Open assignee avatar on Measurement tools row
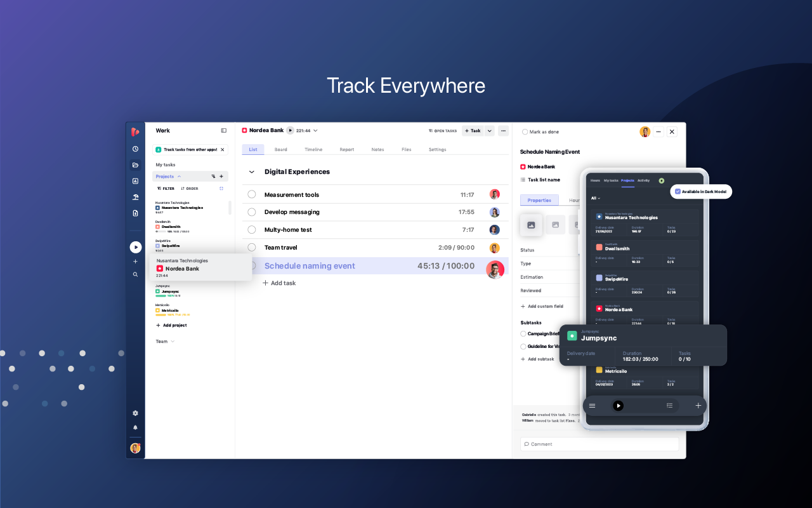This screenshot has width=812, height=508. 495,194
